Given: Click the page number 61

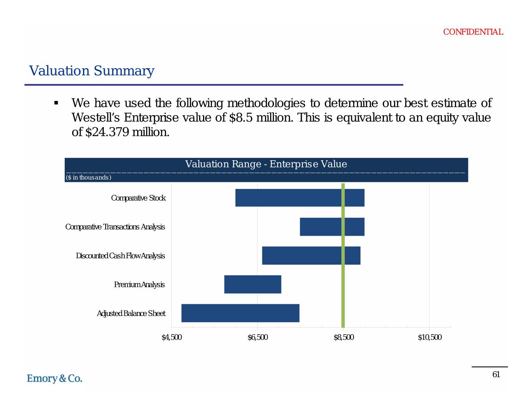Looking at the screenshot, I should (496, 374).
